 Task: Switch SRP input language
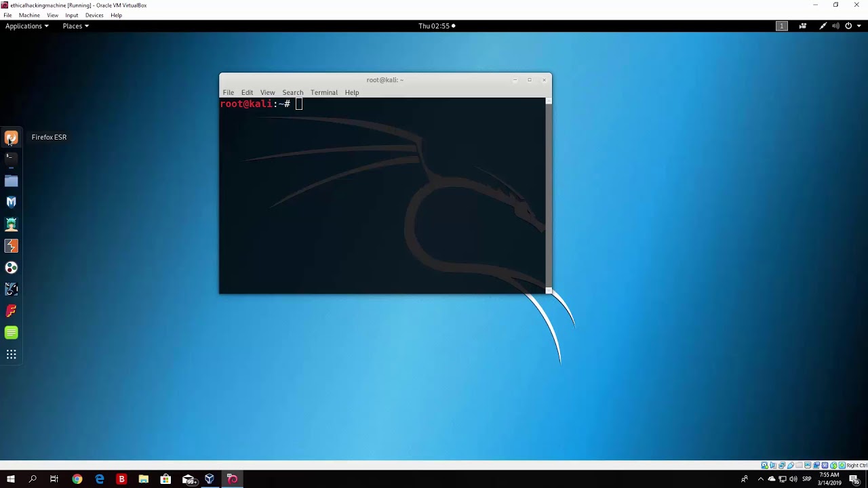click(x=807, y=479)
